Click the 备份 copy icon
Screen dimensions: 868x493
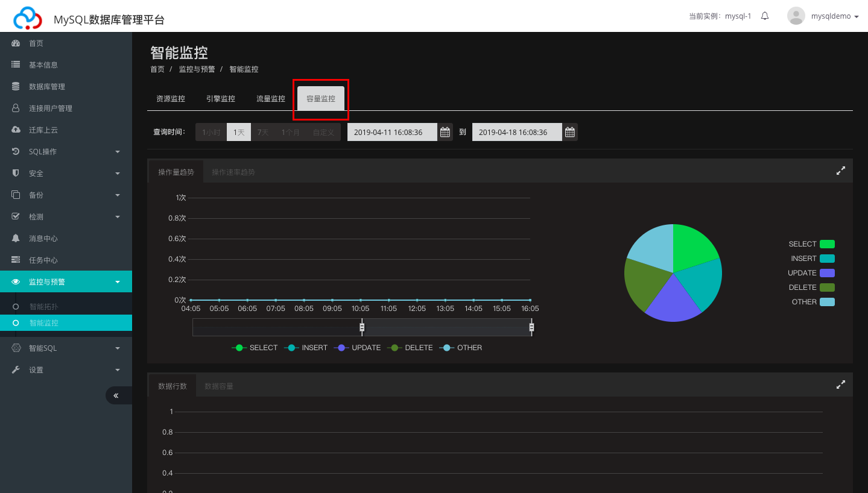16,195
